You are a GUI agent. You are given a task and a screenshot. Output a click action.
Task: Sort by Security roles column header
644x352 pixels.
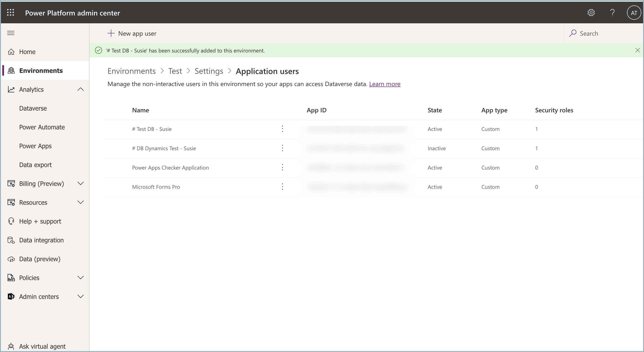click(x=554, y=110)
